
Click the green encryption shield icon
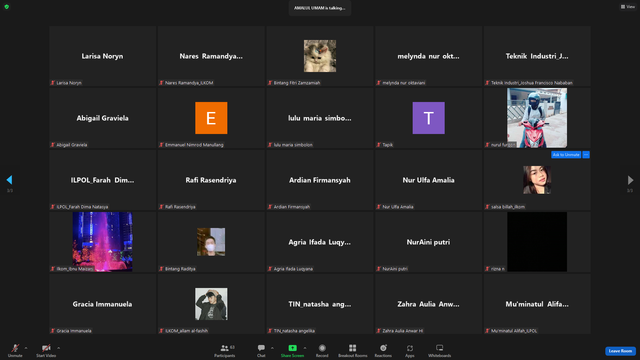7,7
